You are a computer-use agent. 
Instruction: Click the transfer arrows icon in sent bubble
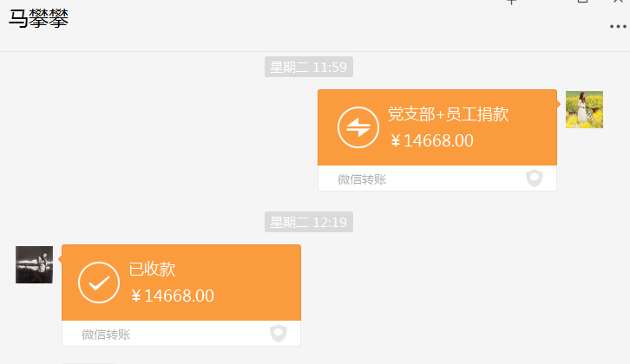pos(358,127)
